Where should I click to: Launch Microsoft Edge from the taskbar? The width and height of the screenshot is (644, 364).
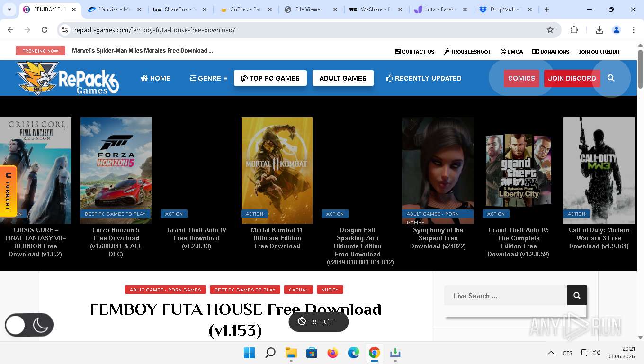(x=353, y=353)
